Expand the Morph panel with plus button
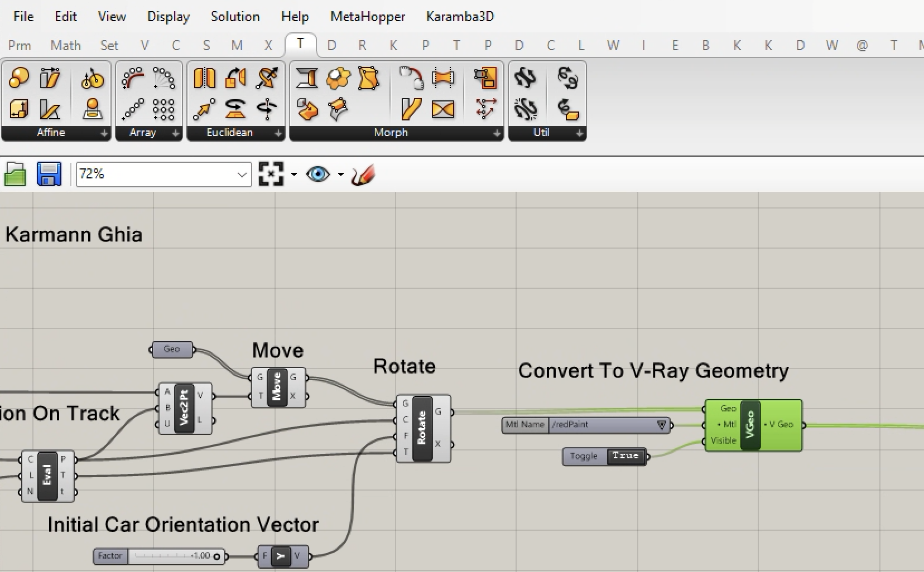924x572 pixels. coord(497,133)
